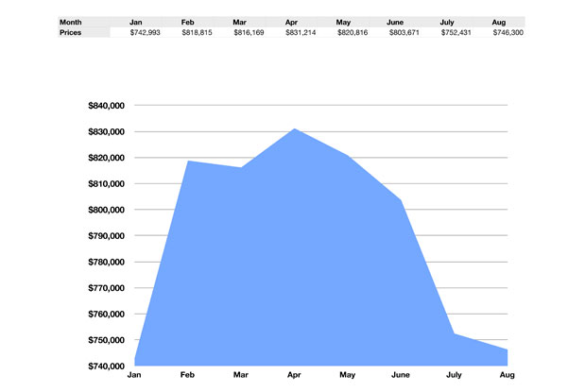Viewport: 585px width, 392px height.
Task: Click the Apr column header in table
Action: click(291, 21)
